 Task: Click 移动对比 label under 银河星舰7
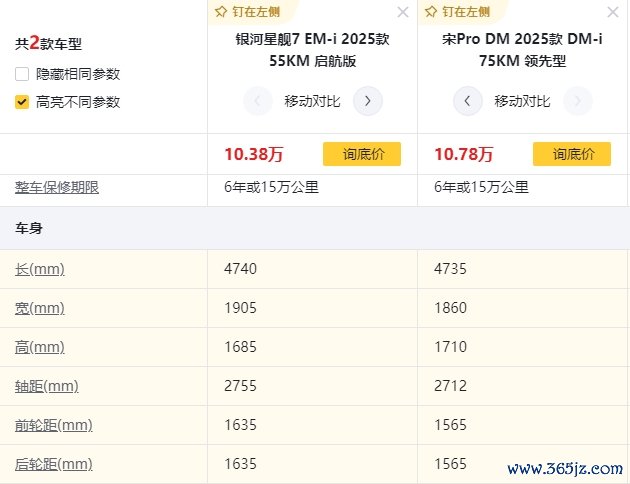tap(312, 101)
